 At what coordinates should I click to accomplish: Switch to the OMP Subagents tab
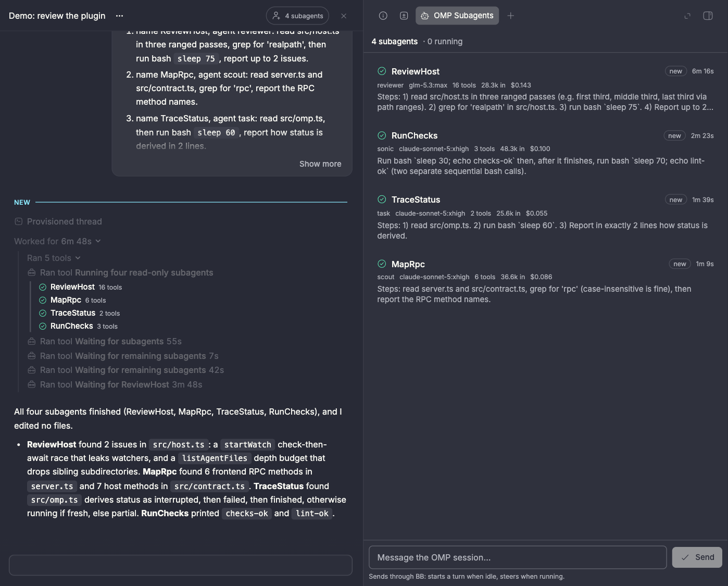pos(457,16)
